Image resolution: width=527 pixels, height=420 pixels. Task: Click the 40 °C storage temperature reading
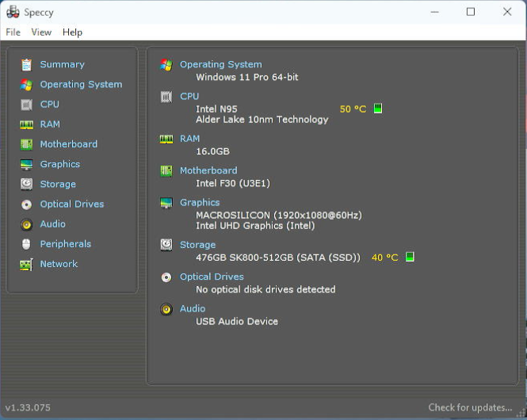(385, 258)
